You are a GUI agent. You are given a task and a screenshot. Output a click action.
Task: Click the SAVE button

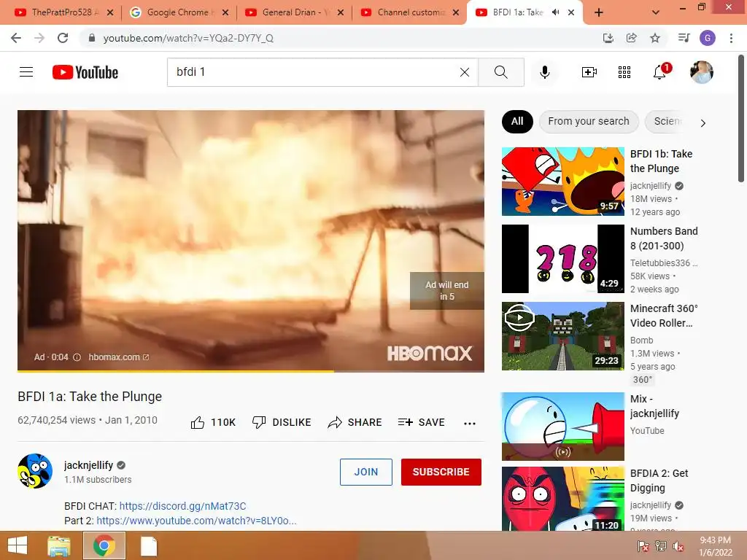pos(421,422)
